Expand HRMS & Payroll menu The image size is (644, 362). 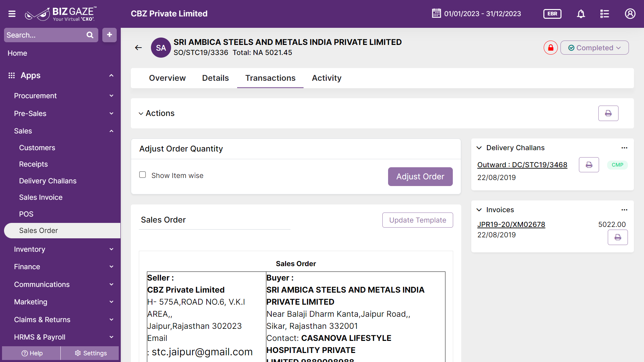(x=111, y=337)
